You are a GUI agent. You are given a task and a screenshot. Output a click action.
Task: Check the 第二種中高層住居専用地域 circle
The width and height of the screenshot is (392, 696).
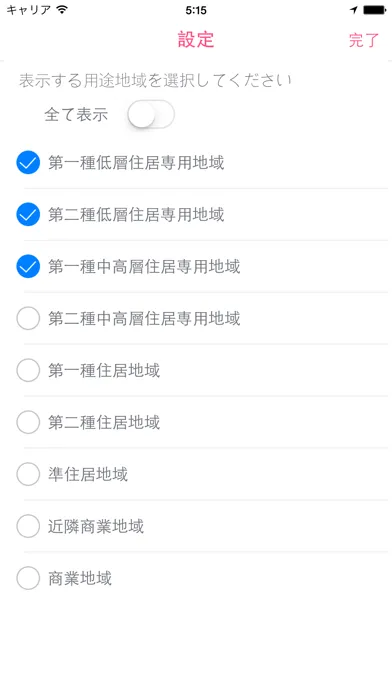28,318
